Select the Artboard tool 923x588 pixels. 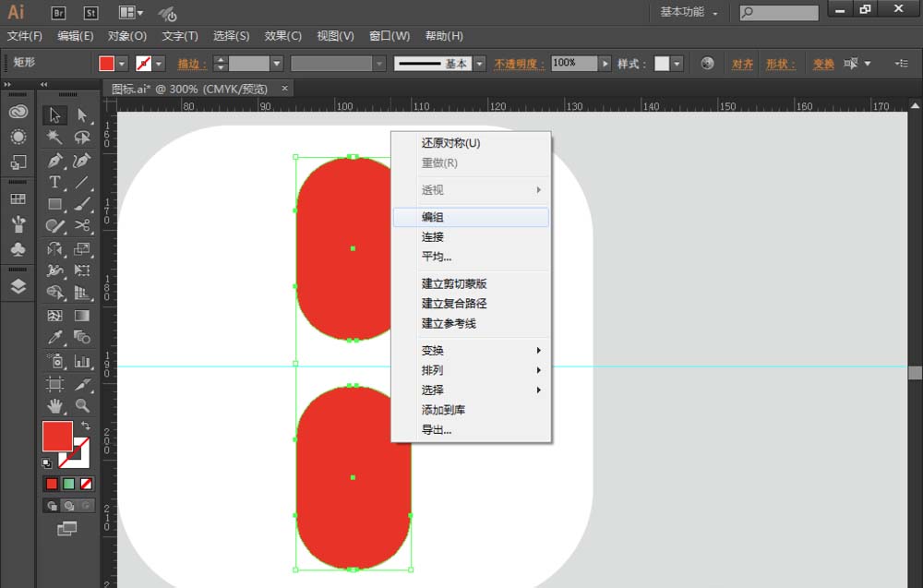click(54, 384)
